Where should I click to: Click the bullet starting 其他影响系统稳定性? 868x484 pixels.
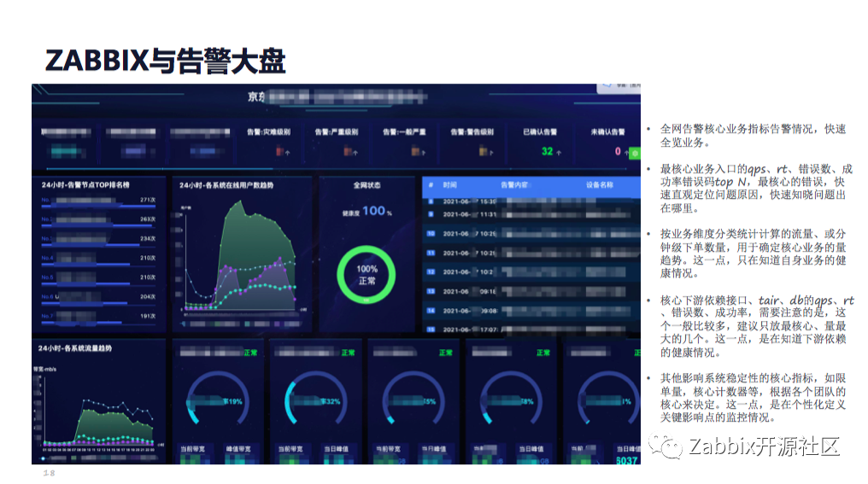click(x=754, y=398)
